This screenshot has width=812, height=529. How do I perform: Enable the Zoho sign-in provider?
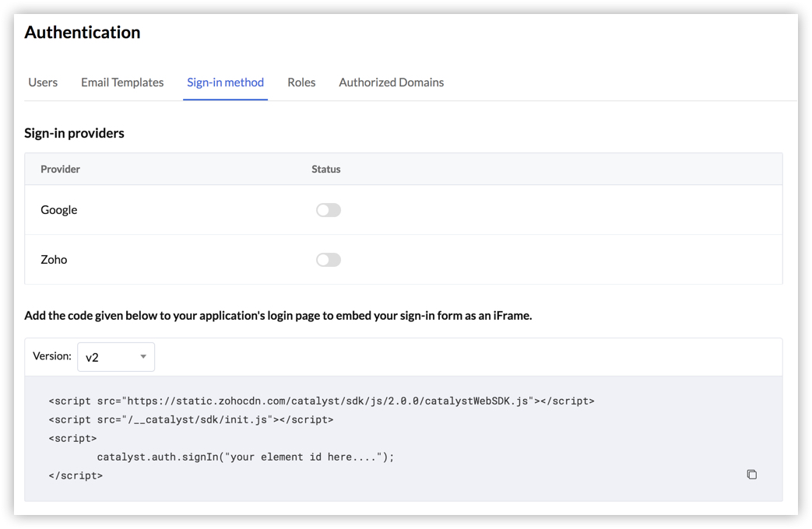coord(329,260)
